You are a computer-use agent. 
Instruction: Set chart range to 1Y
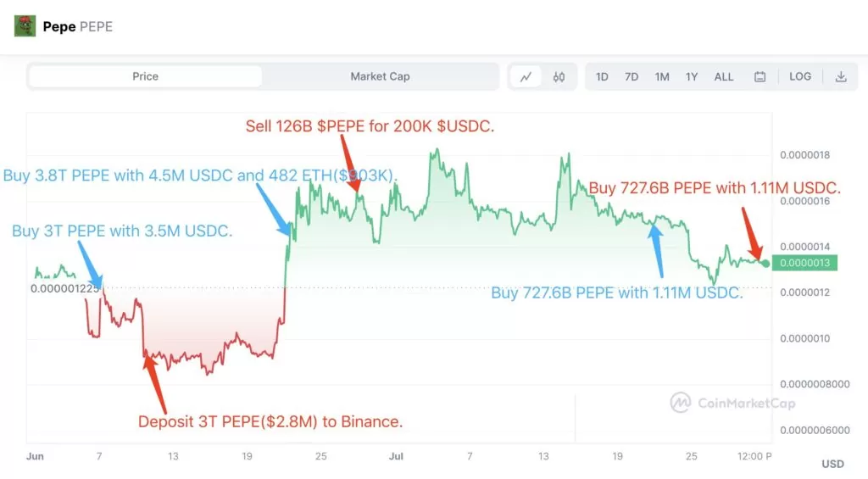(692, 77)
